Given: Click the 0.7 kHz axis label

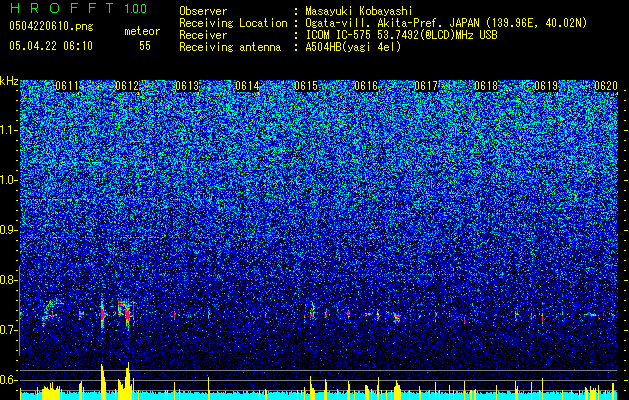Looking at the screenshot, I should 8,330.
